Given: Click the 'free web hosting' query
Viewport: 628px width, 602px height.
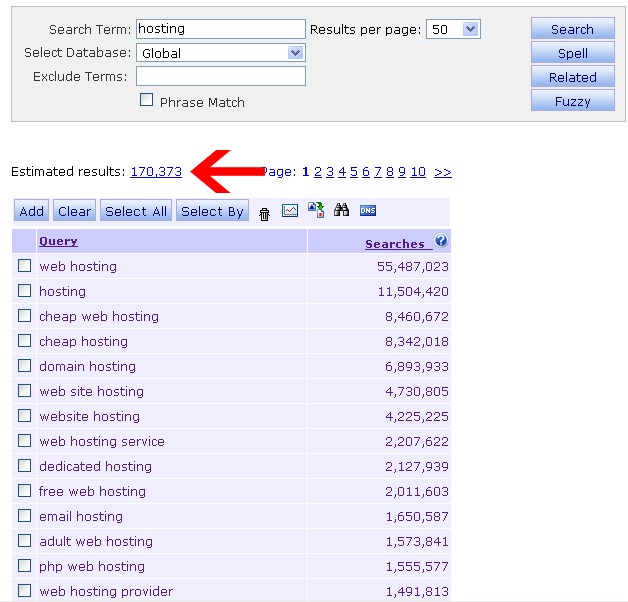Looking at the screenshot, I should 92,491.
